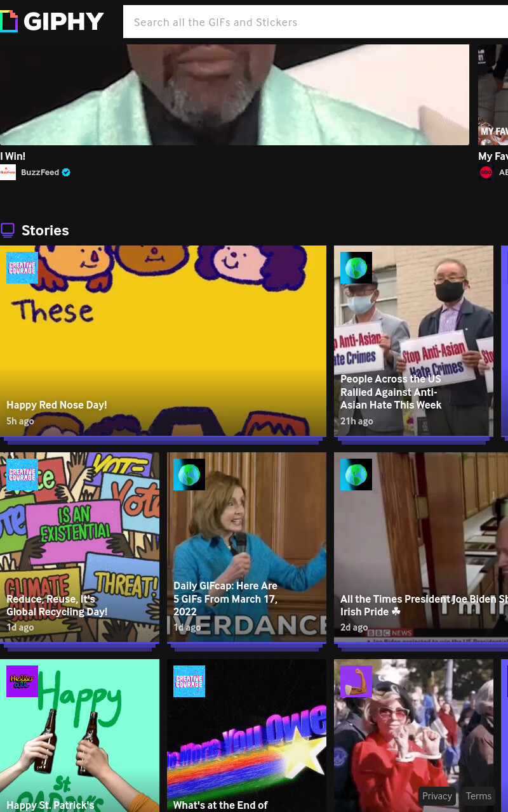Click the Stories section icon
Image resolution: width=508 pixels, height=812 pixels.
(x=8, y=230)
